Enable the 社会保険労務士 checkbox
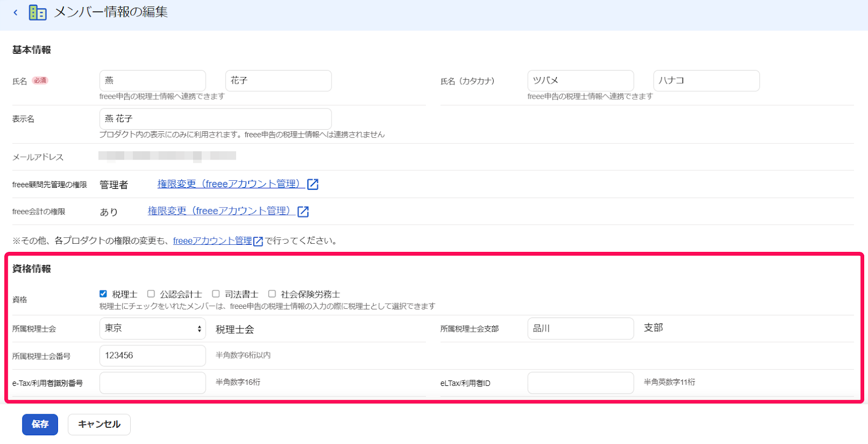 click(x=272, y=294)
